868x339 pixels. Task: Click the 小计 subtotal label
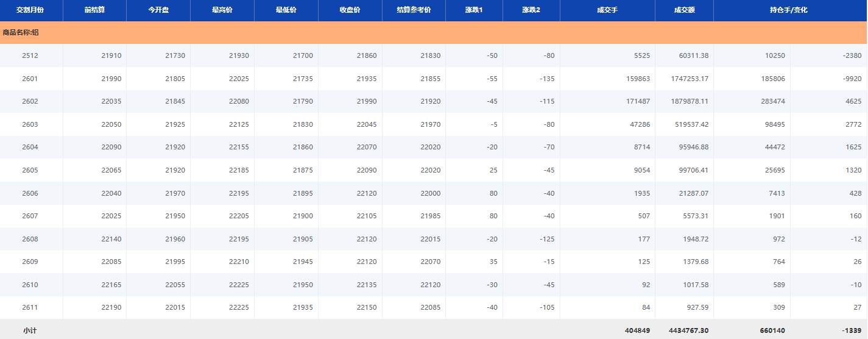pyautogui.click(x=30, y=330)
